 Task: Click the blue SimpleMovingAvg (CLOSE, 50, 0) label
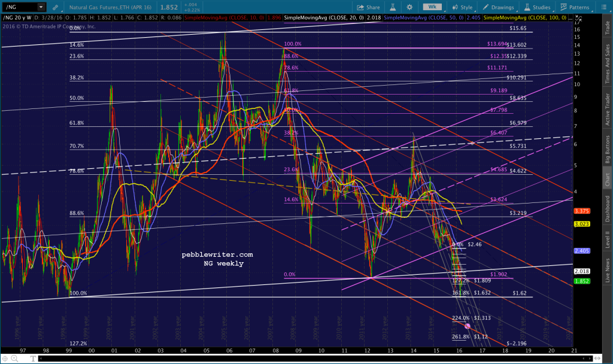pos(424,18)
